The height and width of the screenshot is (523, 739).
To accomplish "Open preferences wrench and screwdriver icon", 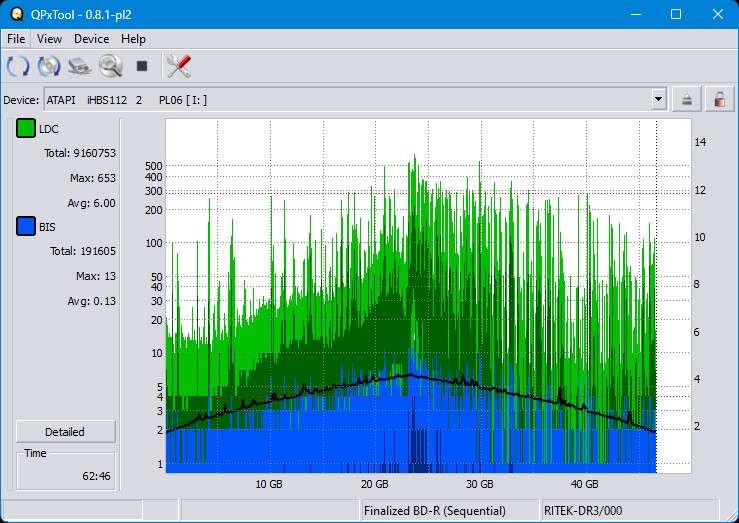I will [x=179, y=67].
